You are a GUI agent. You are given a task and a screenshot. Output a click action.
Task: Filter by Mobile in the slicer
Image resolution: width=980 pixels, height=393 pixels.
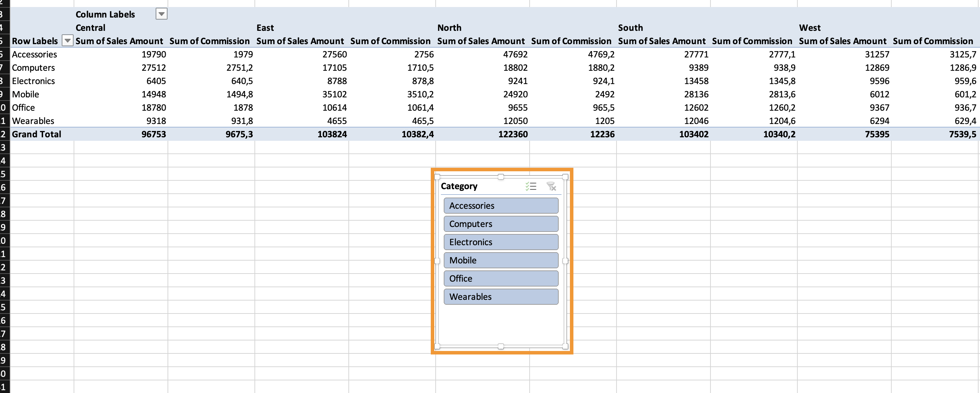click(x=501, y=260)
